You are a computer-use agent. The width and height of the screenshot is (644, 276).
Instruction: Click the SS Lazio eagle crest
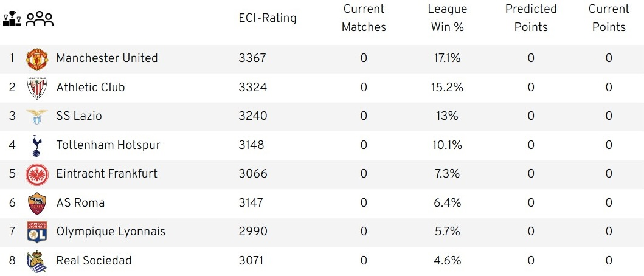36,116
